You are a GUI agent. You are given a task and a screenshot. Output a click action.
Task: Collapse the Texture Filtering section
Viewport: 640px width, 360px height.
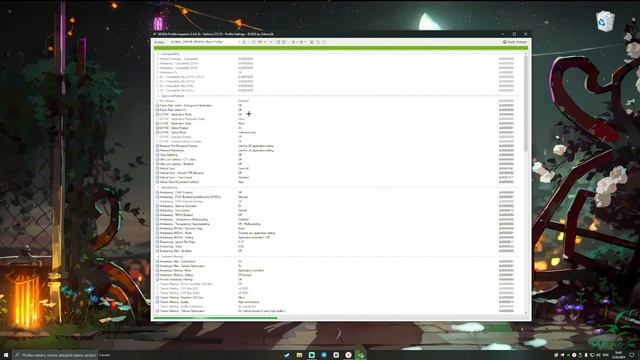tap(158, 257)
